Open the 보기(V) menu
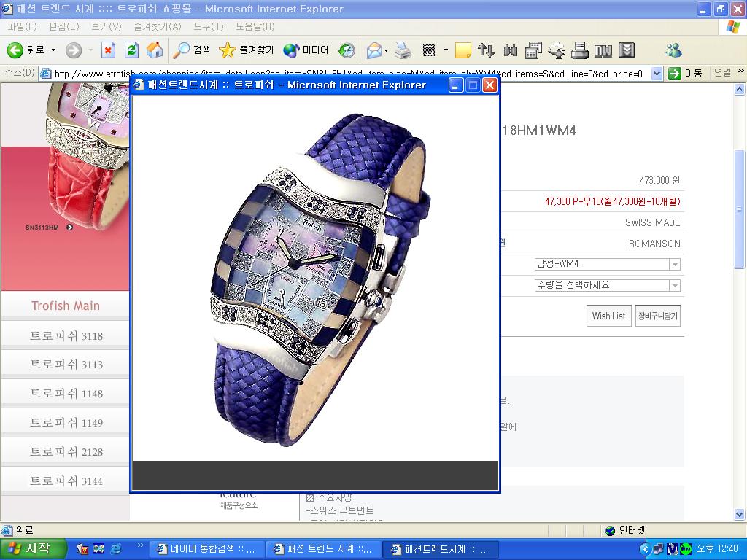The width and height of the screenshot is (747, 560). coord(107,27)
